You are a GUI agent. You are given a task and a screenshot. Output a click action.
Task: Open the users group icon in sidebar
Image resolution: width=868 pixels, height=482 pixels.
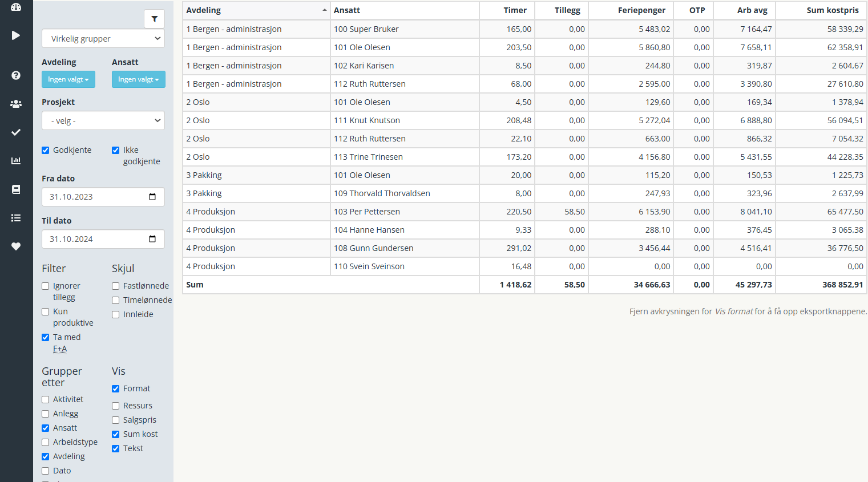click(x=16, y=104)
